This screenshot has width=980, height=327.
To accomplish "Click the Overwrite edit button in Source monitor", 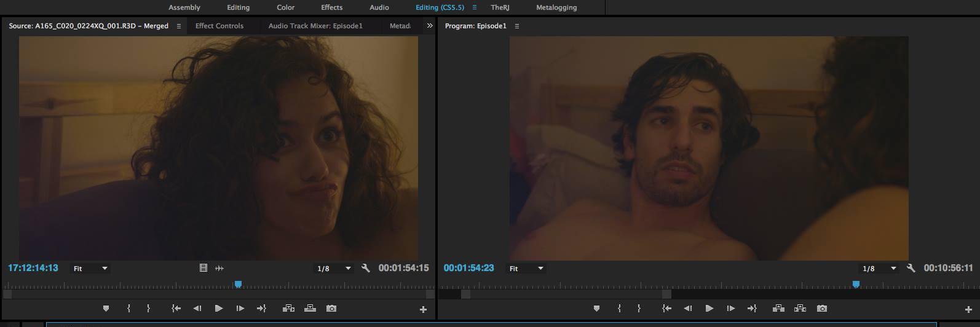I will [310, 309].
